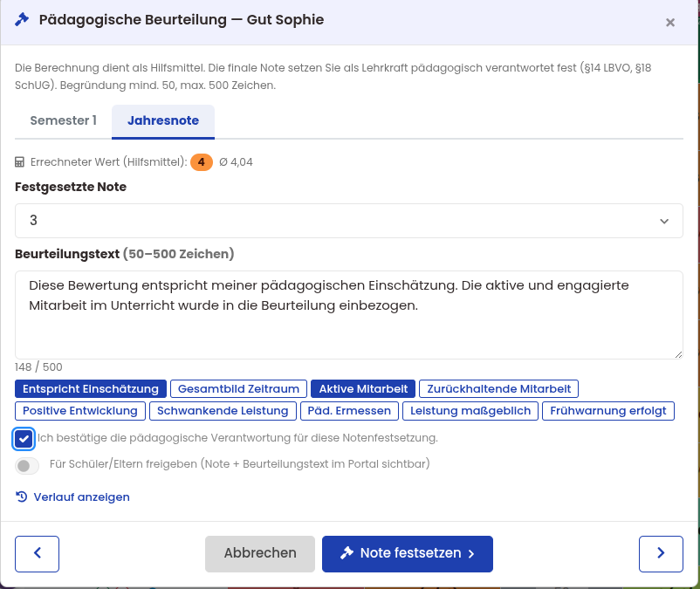This screenshot has height=589, width=700.
Task: Click into the Beurteilungstext text area
Action: (x=348, y=315)
